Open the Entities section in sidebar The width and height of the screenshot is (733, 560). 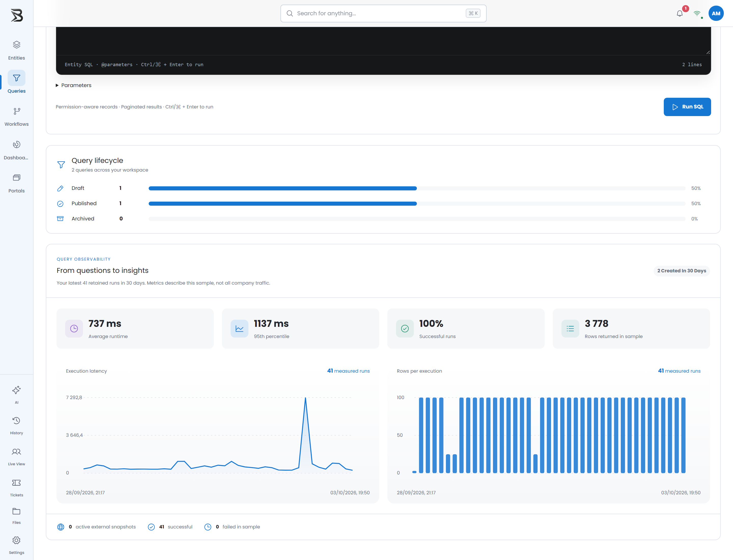click(16, 50)
